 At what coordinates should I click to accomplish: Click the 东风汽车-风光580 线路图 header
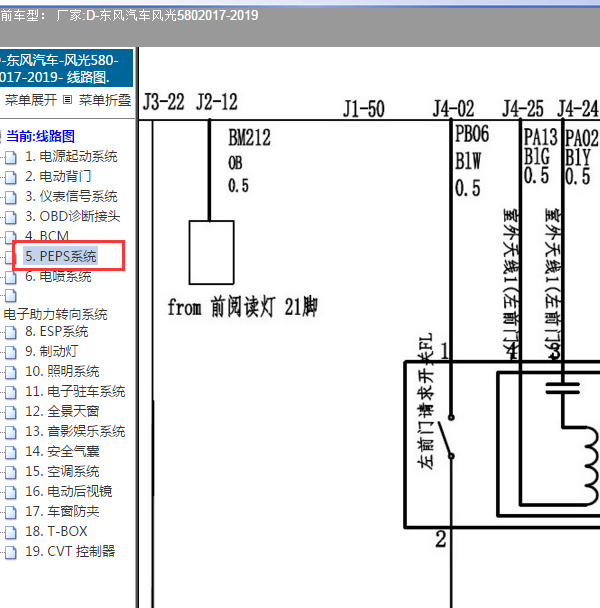pos(66,68)
